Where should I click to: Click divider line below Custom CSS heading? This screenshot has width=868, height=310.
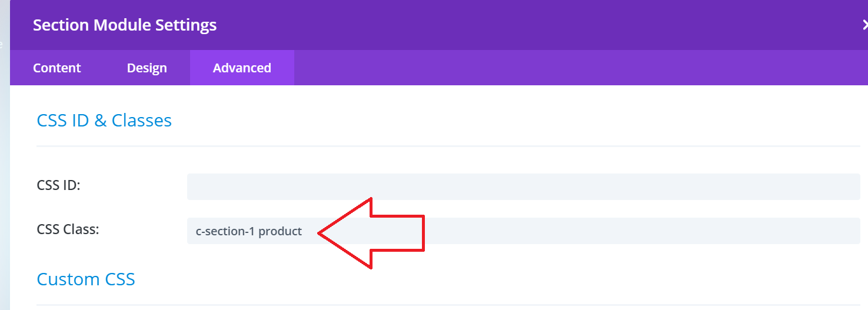[x=448, y=305]
